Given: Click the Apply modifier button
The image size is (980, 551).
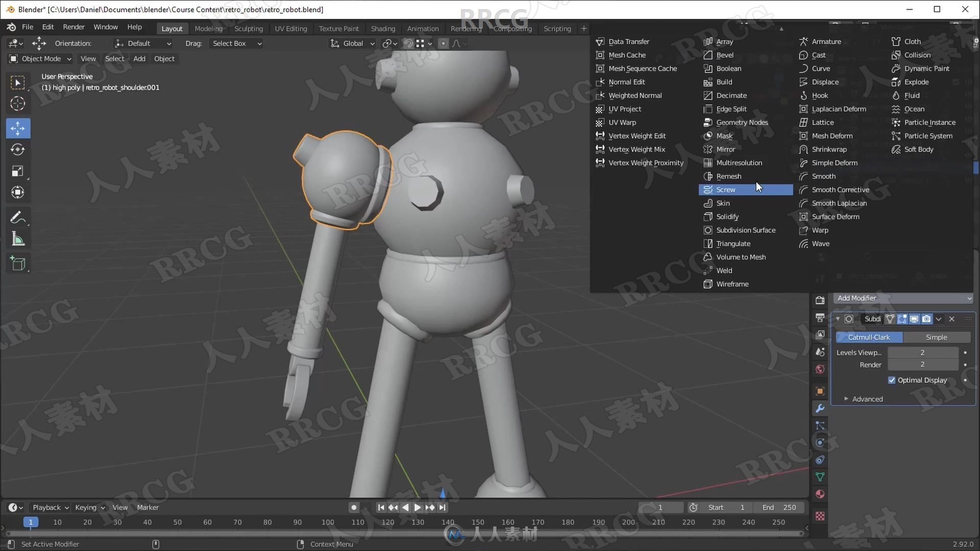Looking at the screenshot, I should (x=940, y=318).
